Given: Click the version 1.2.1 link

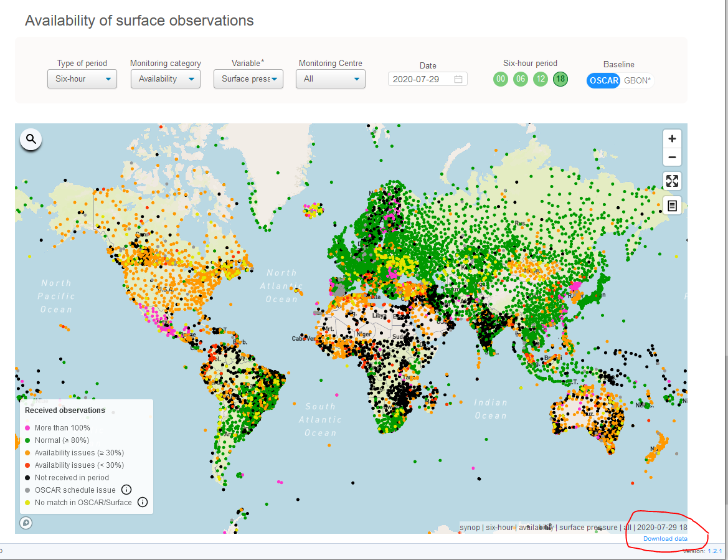Looking at the screenshot, I should point(715,551).
